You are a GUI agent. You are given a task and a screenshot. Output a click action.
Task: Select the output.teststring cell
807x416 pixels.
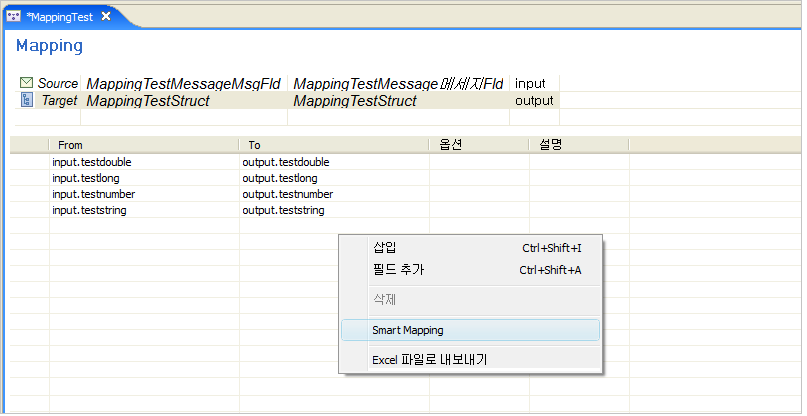click(335, 210)
